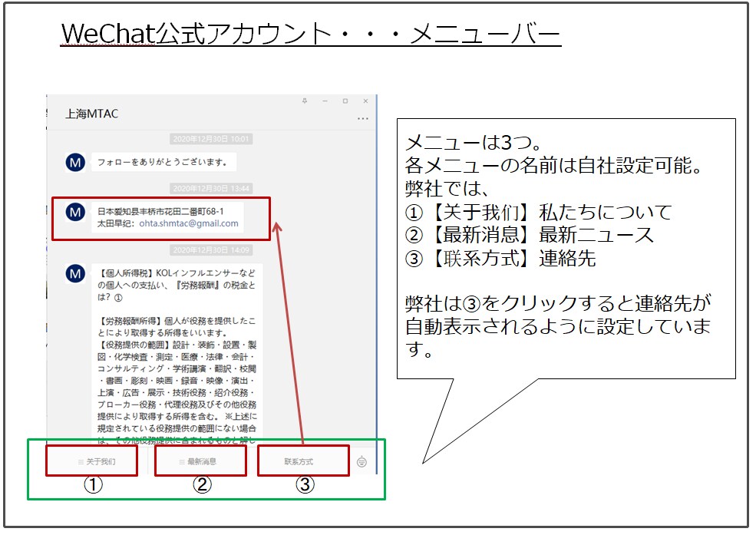Open the ohta.shmtac@gmail.com email link
Image resolution: width=756 pixels, height=535 pixels.
pyautogui.click(x=189, y=223)
